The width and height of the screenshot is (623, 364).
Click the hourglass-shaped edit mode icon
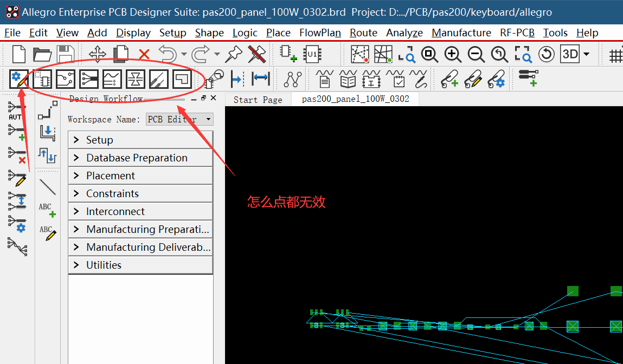coord(135,80)
